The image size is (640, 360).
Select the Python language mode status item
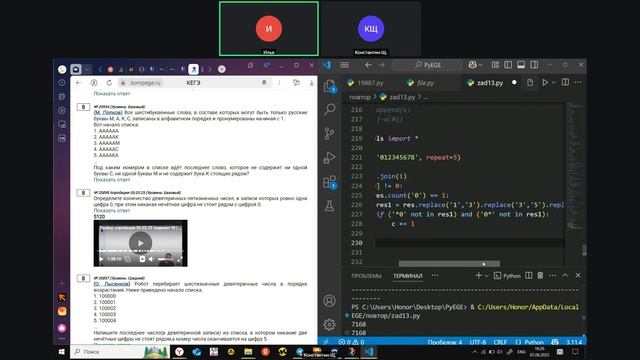[x=529, y=342]
